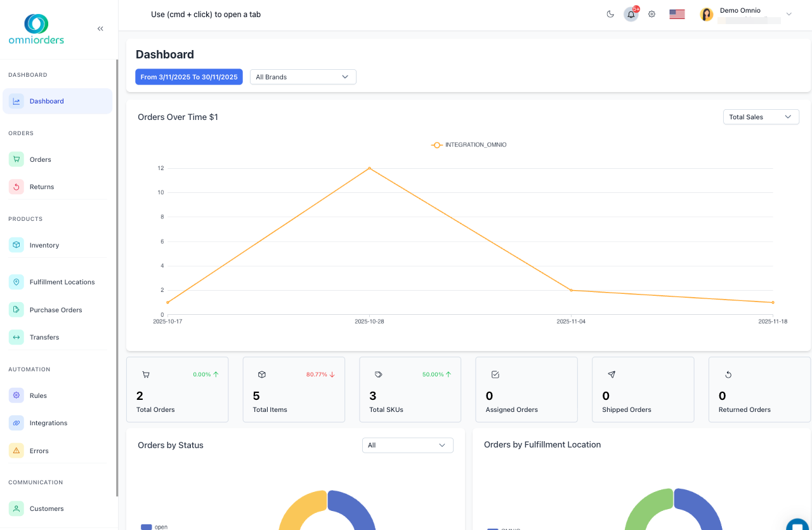Image resolution: width=812 pixels, height=530 pixels.
Task: Click the date range From 3/11/2025 button
Action: pos(188,77)
